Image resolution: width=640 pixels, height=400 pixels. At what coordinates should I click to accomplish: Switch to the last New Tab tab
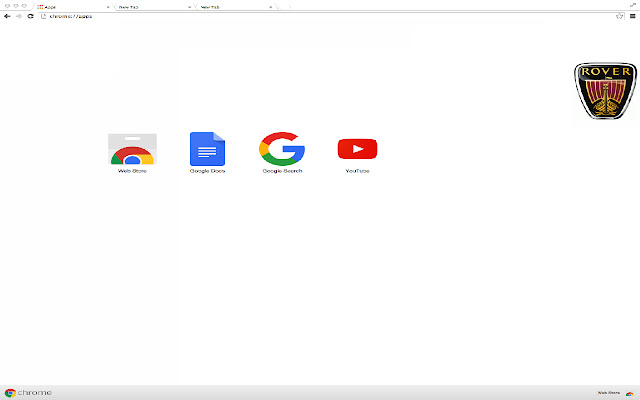coord(235,7)
